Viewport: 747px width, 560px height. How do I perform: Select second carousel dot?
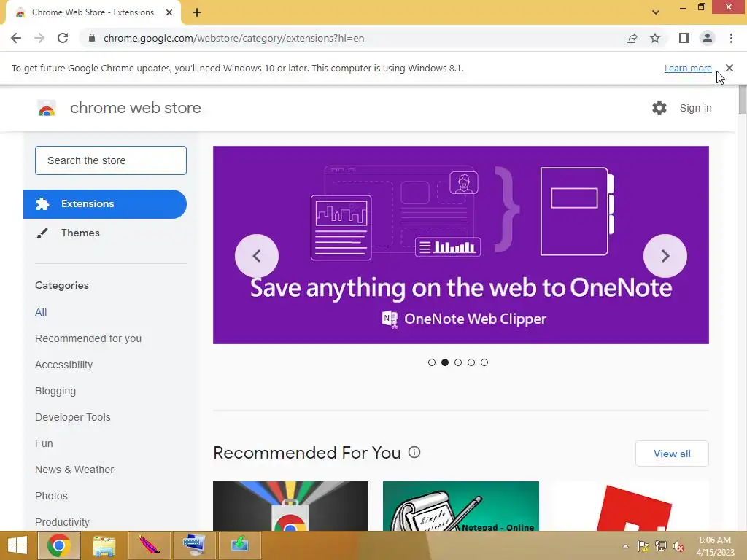pos(445,362)
